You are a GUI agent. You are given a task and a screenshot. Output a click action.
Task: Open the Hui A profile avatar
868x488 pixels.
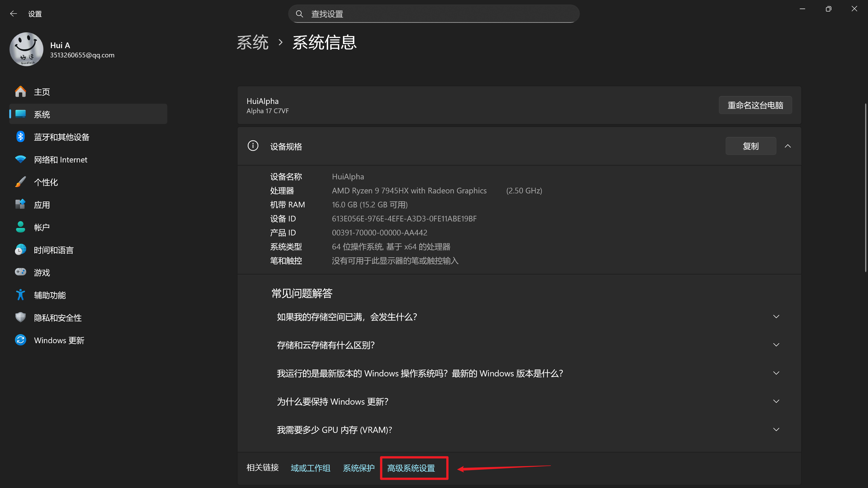click(x=26, y=49)
